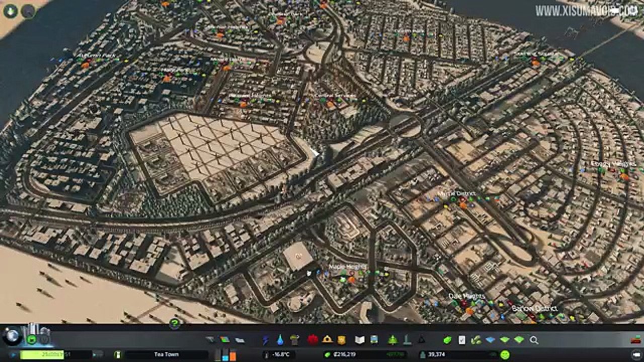
Task: Select the Oak Heights district label
Action: tap(467, 297)
